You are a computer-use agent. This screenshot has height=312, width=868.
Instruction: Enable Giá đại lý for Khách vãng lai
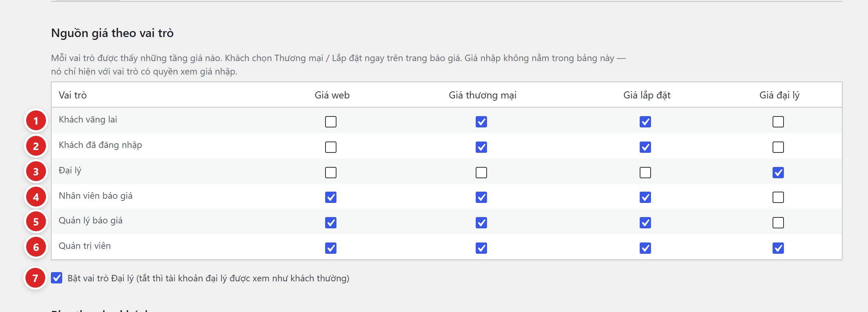(x=778, y=122)
